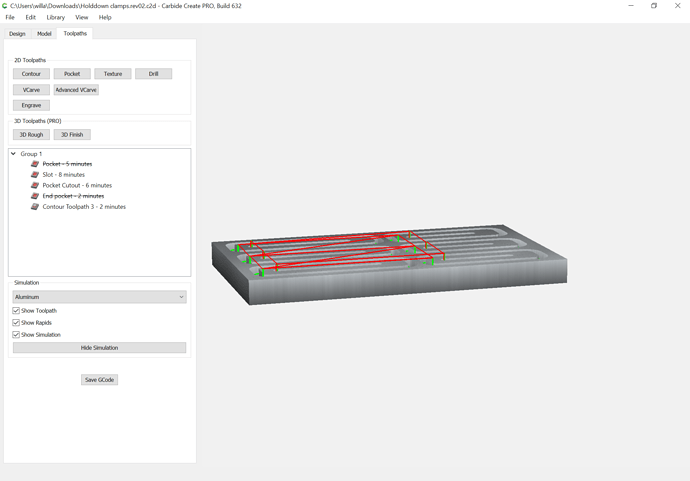Add a 3D Rough toolpath
This screenshot has height=481, width=690.
[x=31, y=135]
